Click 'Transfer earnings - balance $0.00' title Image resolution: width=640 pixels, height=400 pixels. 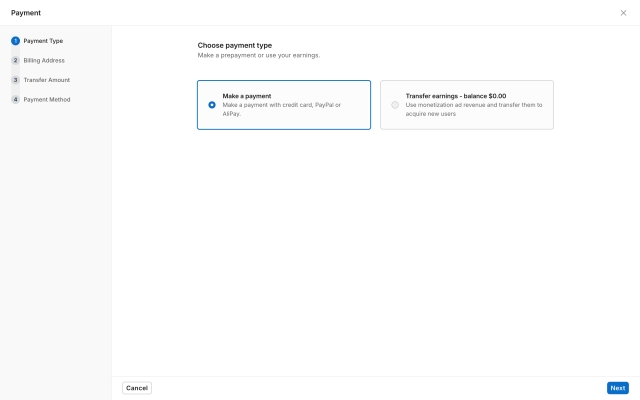[456, 96]
